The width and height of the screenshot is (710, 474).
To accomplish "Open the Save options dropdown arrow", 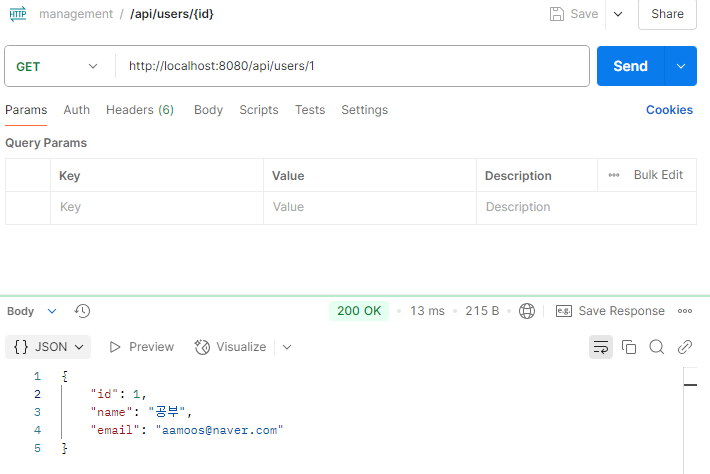I will [618, 14].
